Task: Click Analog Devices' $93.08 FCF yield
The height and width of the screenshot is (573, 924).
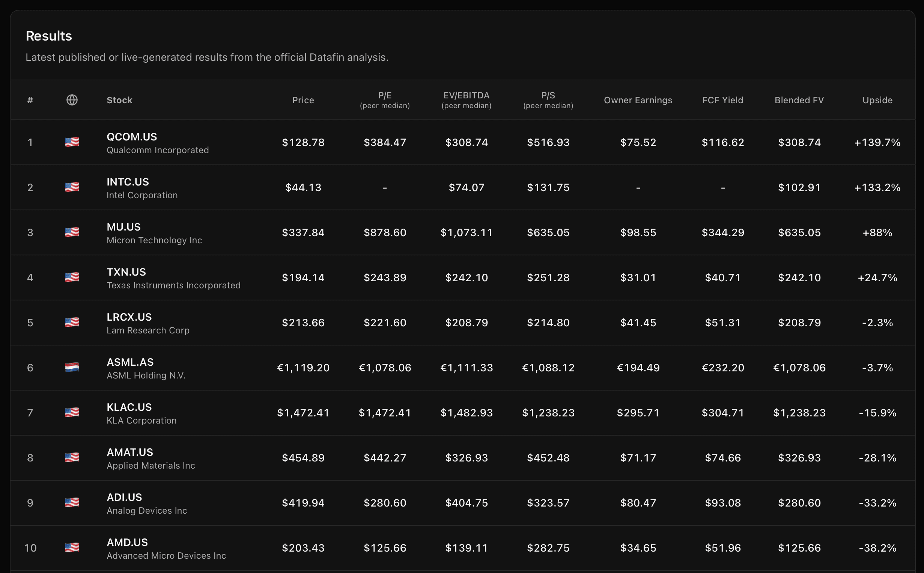Action: point(722,503)
